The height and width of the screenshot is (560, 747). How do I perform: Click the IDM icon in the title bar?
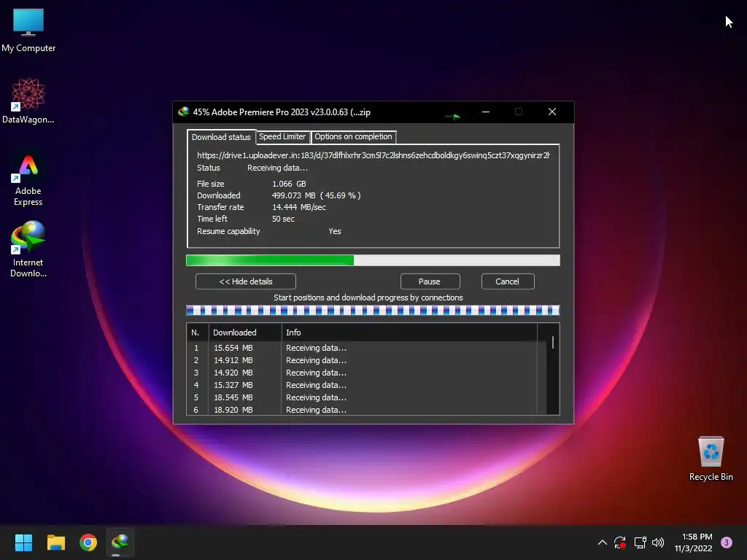coord(183,112)
